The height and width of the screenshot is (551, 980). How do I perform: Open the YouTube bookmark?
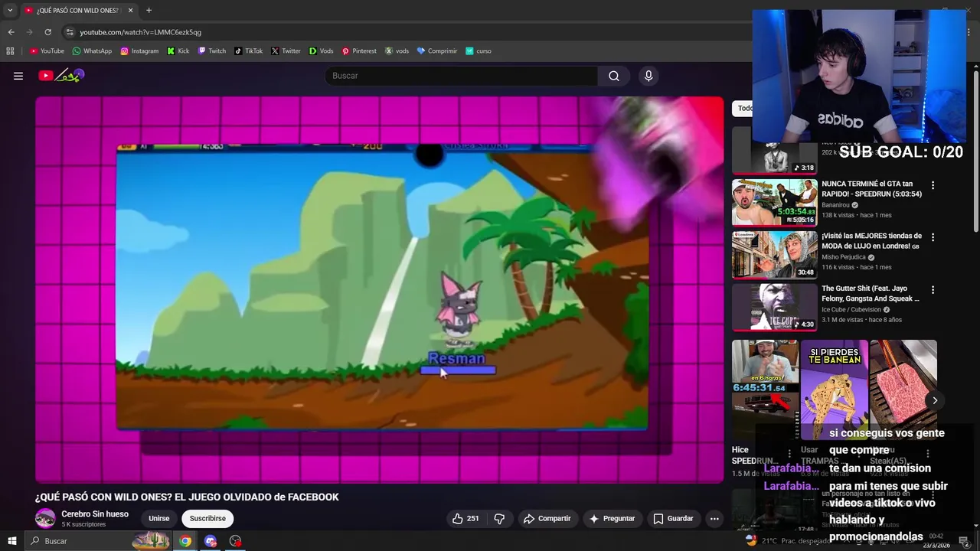[47, 51]
